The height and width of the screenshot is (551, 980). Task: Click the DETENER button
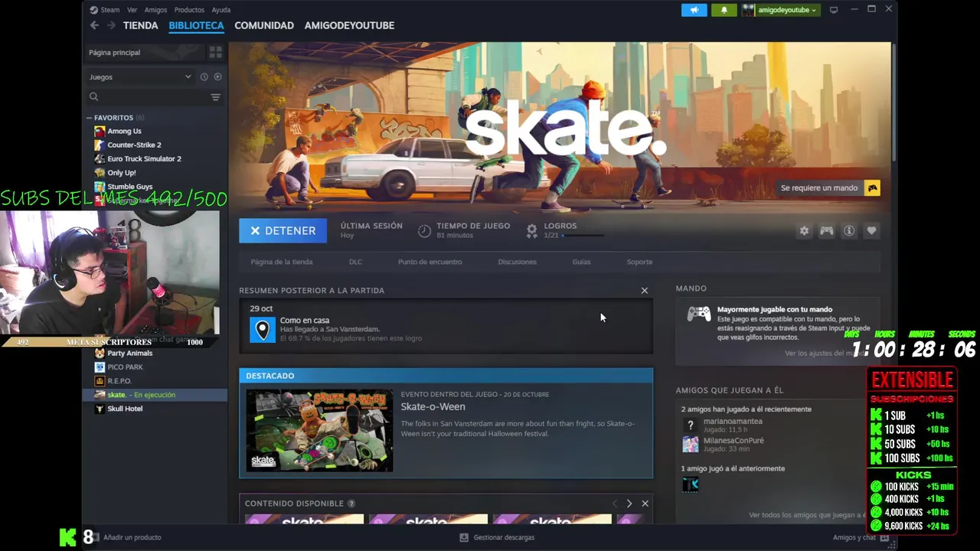pyautogui.click(x=283, y=230)
